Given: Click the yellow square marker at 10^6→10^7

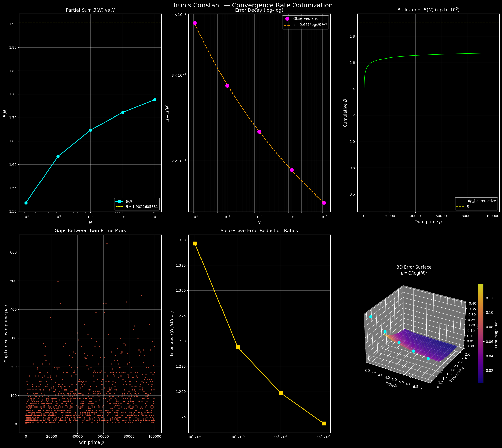Looking at the screenshot, I should [x=324, y=423].
